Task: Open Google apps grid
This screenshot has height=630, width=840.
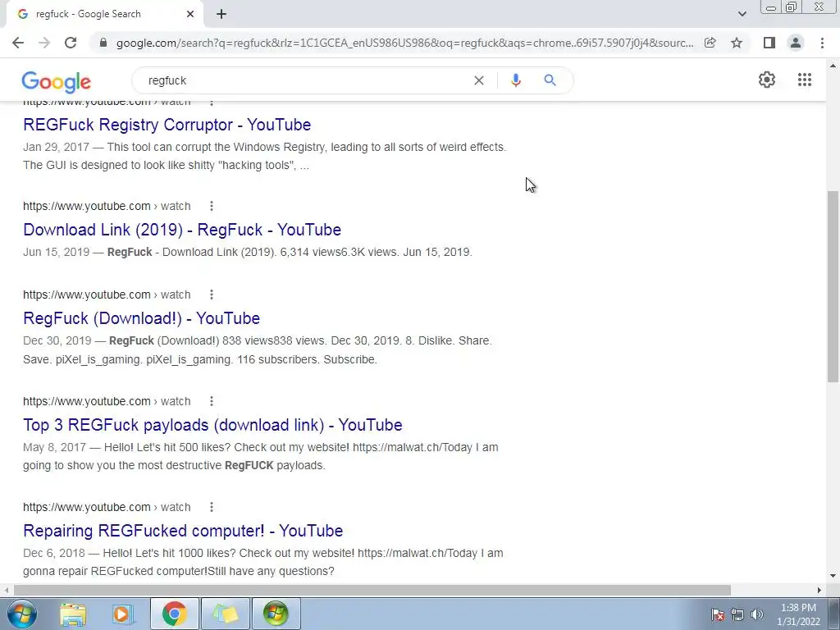Action: click(x=804, y=80)
